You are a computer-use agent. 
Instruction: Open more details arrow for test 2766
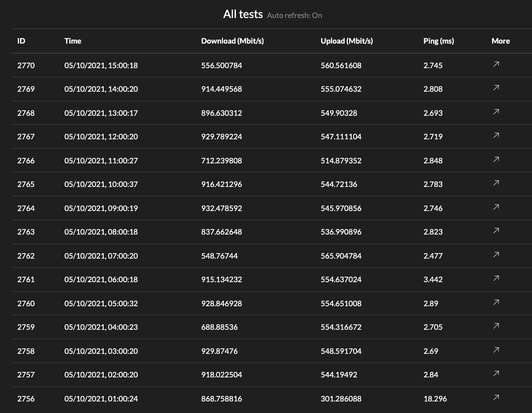point(496,159)
